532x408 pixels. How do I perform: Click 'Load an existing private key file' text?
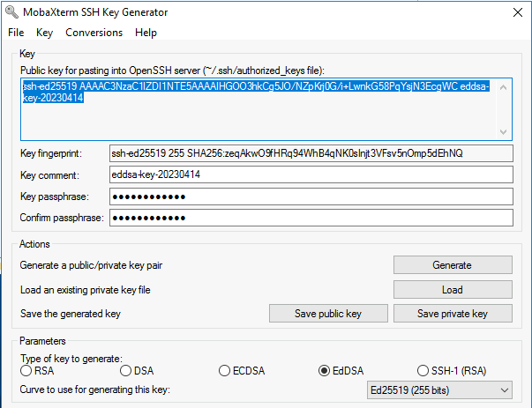86,290
